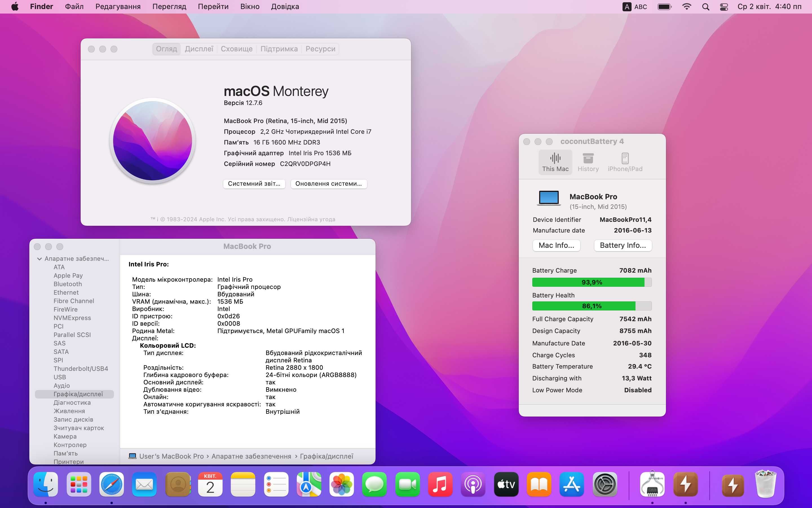812x508 pixels.
Task: Open the Редагування menu
Action: click(x=118, y=7)
